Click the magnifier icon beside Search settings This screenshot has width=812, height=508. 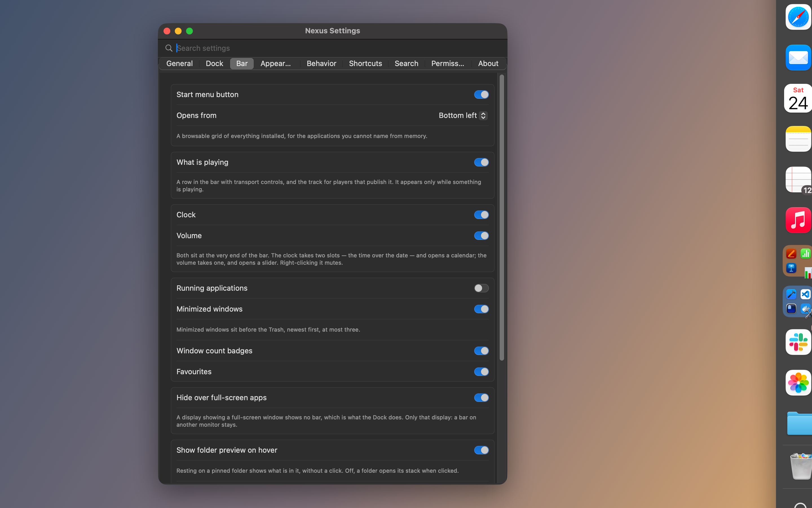[x=169, y=48]
